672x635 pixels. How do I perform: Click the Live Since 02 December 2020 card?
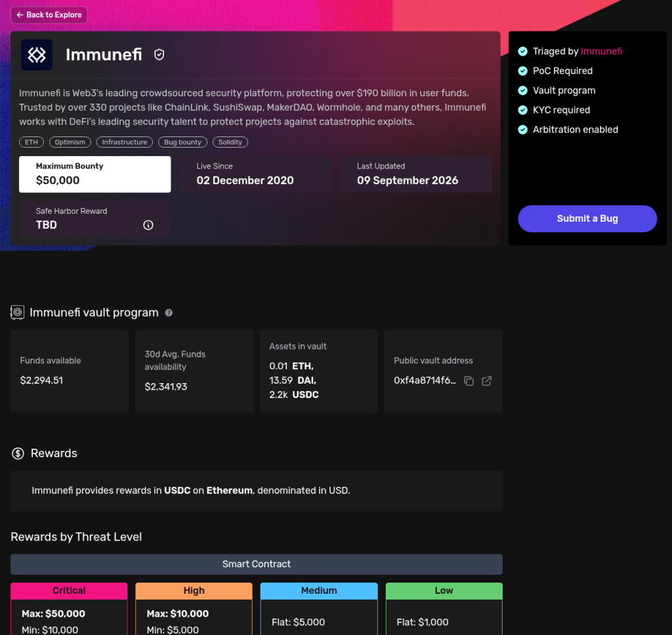coord(255,174)
